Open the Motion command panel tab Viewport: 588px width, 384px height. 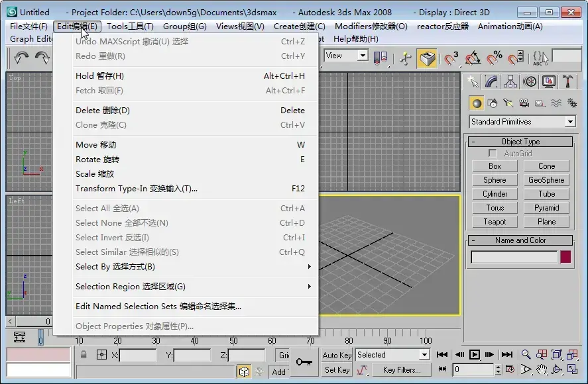pos(530,81)
